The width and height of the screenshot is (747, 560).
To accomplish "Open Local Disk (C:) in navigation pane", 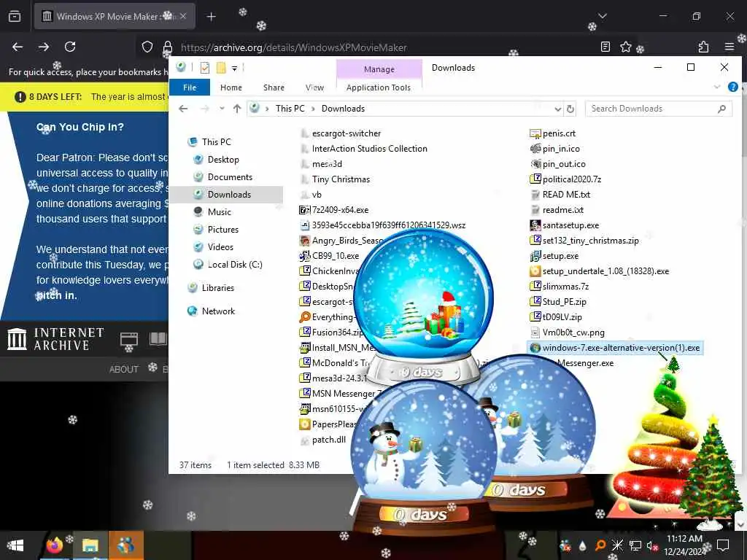I will point(234,265).
